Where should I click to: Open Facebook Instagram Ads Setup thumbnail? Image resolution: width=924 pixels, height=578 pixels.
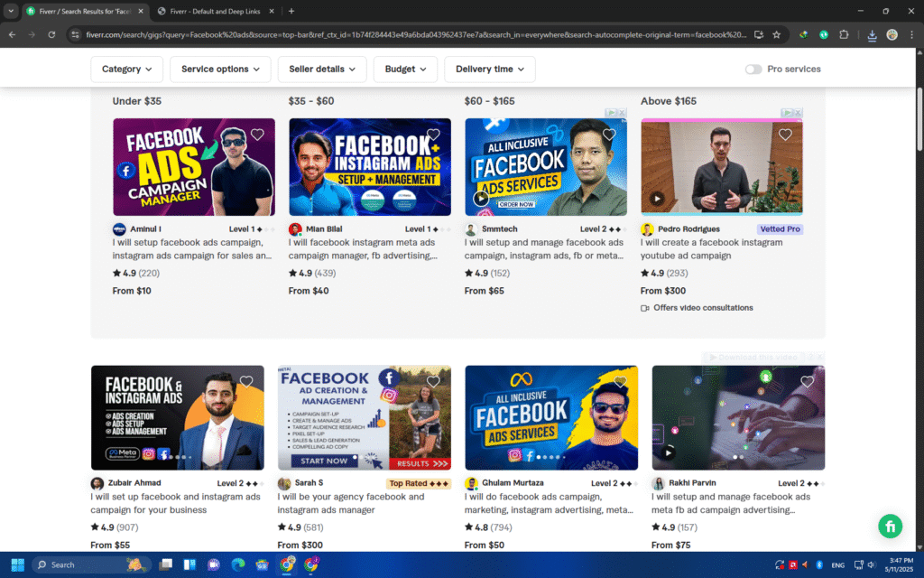(x=369, y=167)
